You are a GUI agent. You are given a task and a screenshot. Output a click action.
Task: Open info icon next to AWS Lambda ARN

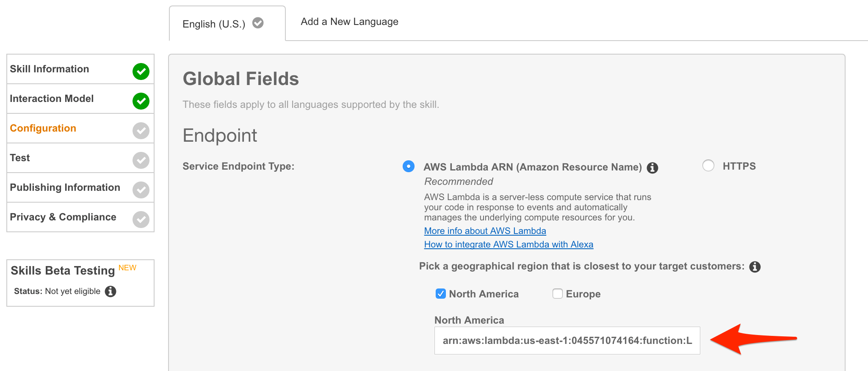[x=652, y=168]
